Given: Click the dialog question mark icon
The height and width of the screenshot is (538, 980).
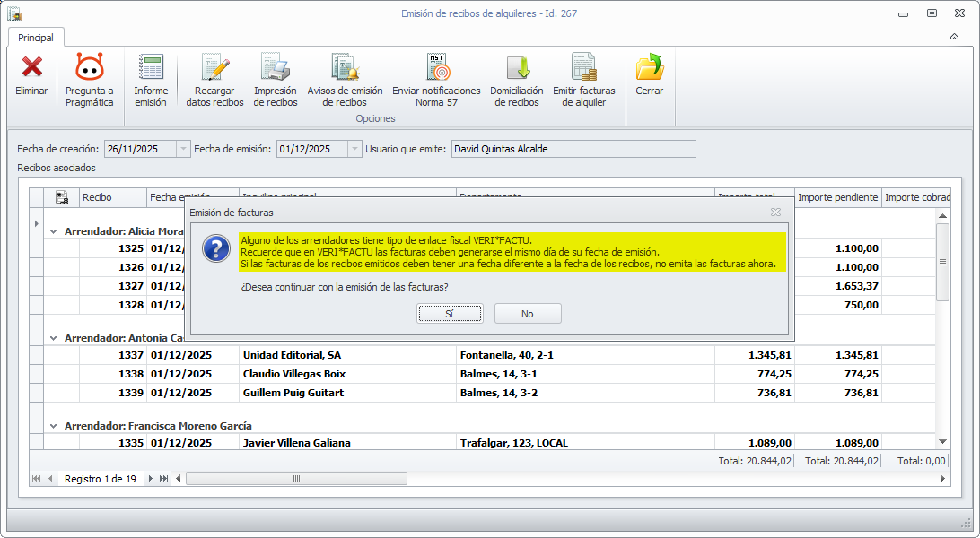Looking at the screenshot, I should (216, 249).
